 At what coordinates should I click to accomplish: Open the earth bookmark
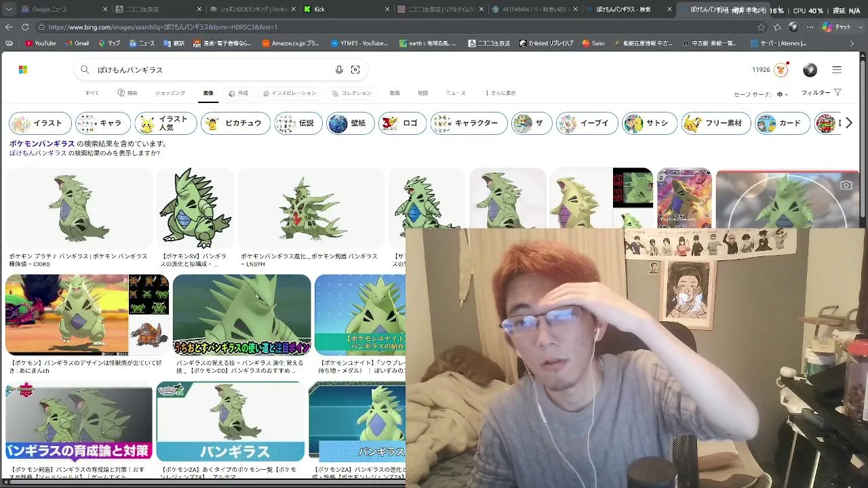click(x=429, y=43)
